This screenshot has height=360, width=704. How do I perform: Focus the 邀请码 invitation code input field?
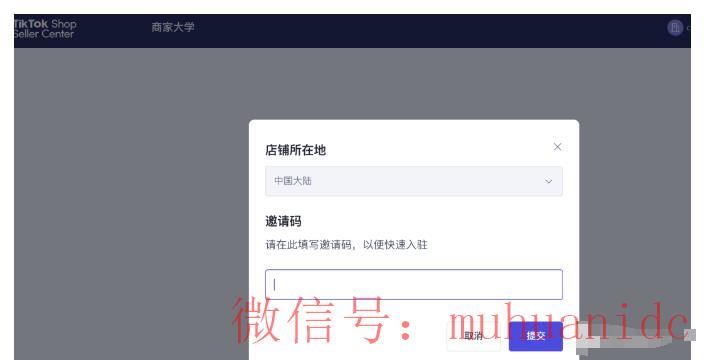[414, 284]
